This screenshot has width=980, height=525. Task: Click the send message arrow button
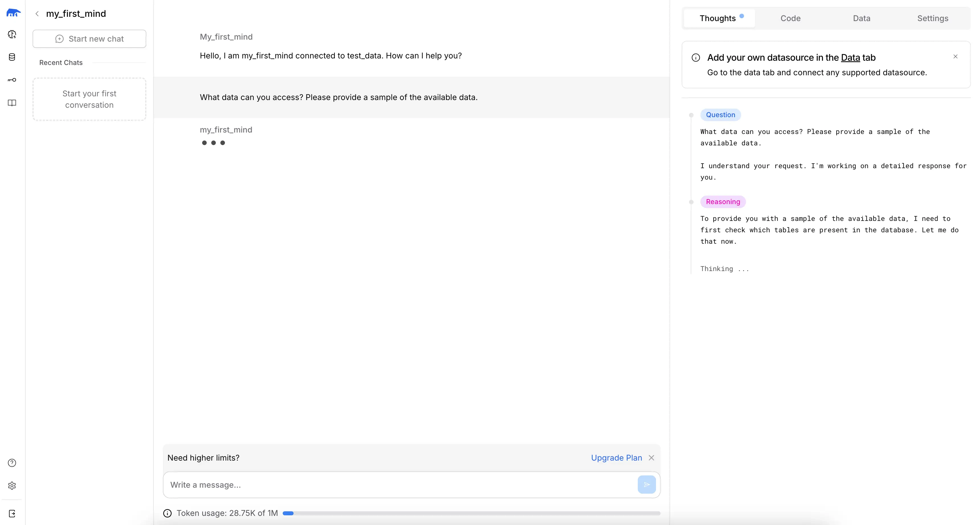click(646, 485)
